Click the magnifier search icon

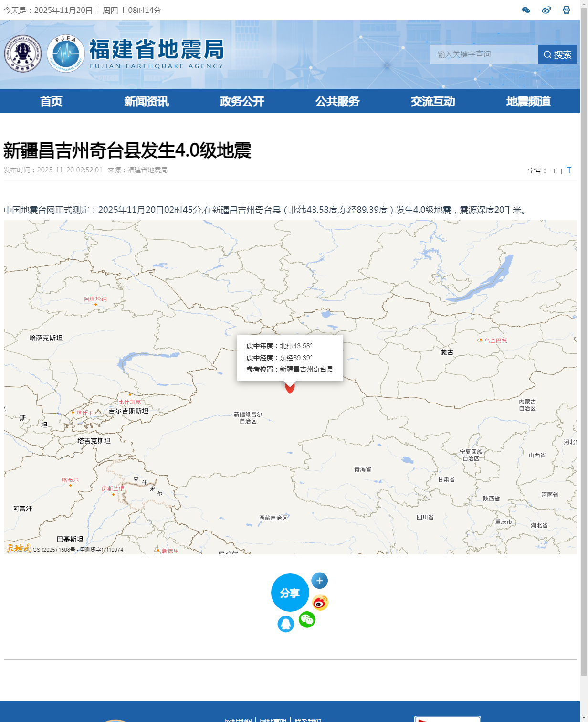547,54
